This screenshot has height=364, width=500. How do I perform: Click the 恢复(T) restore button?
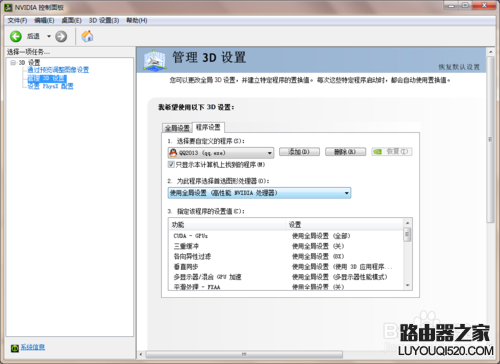(x=392, y=152)
